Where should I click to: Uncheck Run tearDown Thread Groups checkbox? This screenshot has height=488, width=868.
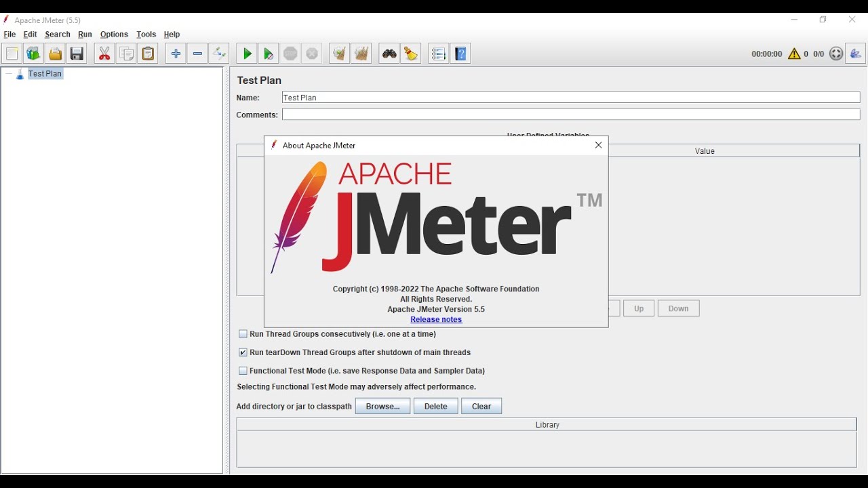[x=243, y=352]
